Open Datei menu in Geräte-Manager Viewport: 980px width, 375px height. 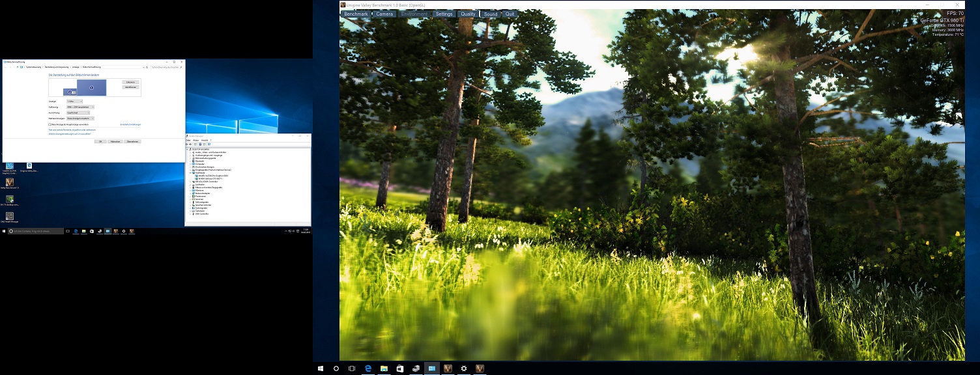click(x=188, y=140)
